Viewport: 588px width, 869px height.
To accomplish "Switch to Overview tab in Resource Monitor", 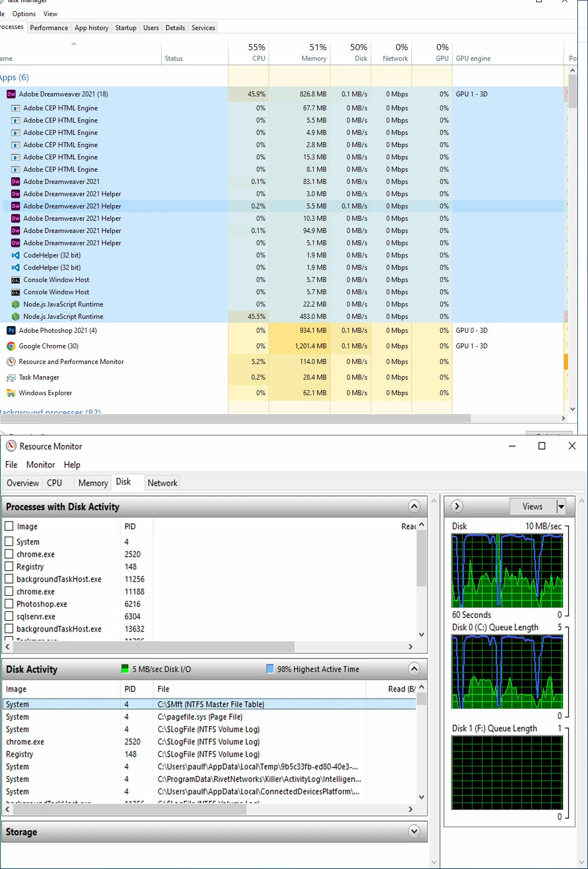I will point(23,483).
